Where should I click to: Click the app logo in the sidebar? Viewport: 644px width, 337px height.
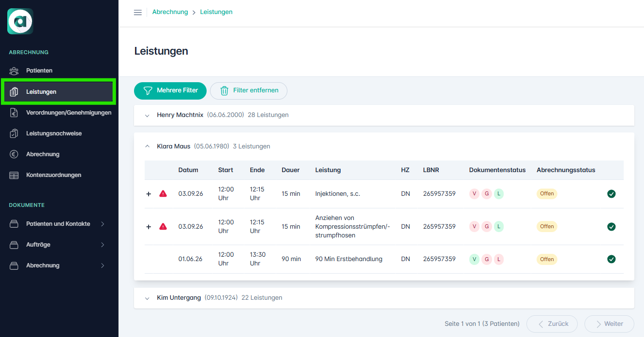pyautogui.click(x=20, y=21)
